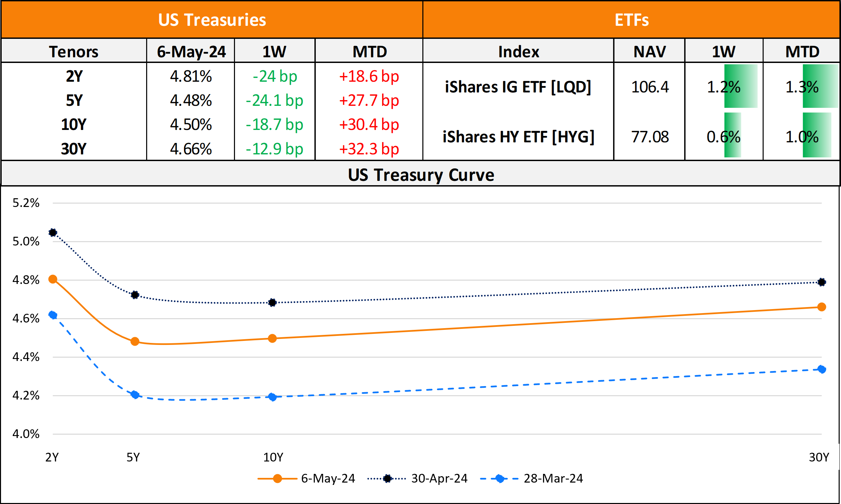Click the 10Y MTD +30.4 bp value
Viewport: 841px width, 504px height.
pos(369,125)
